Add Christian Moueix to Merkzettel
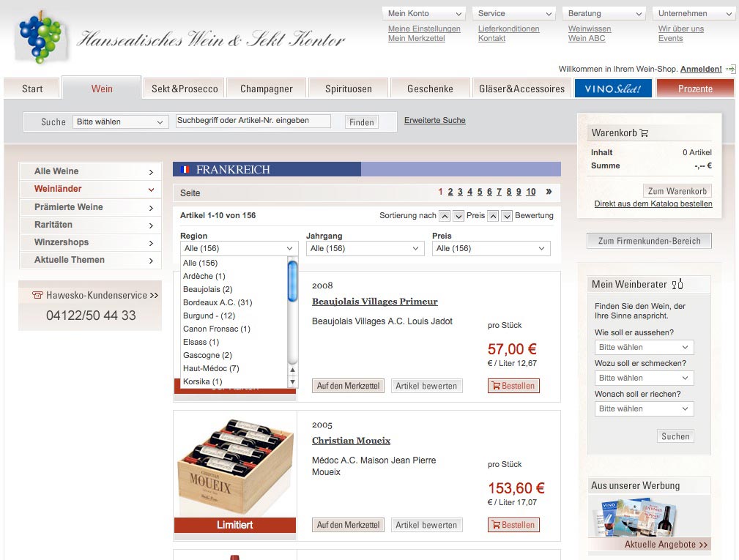Viewport: 739px width, 560px height. coord(348,525)
